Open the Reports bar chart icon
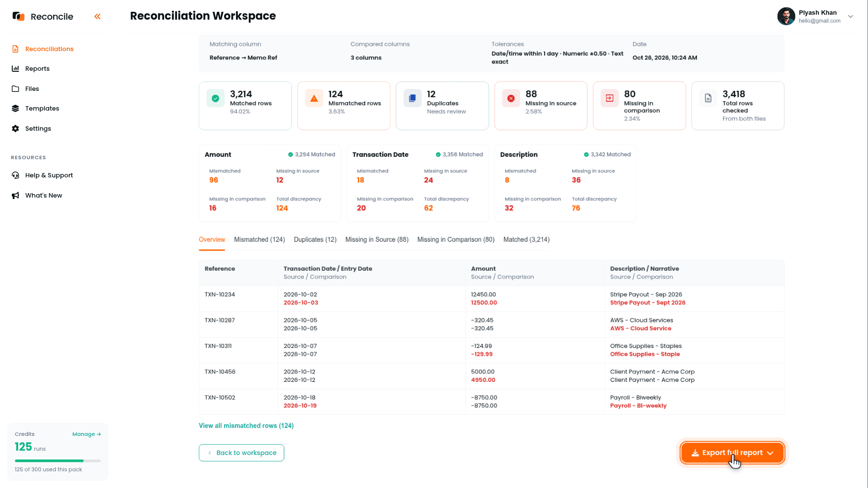 (x=15, y=69)
